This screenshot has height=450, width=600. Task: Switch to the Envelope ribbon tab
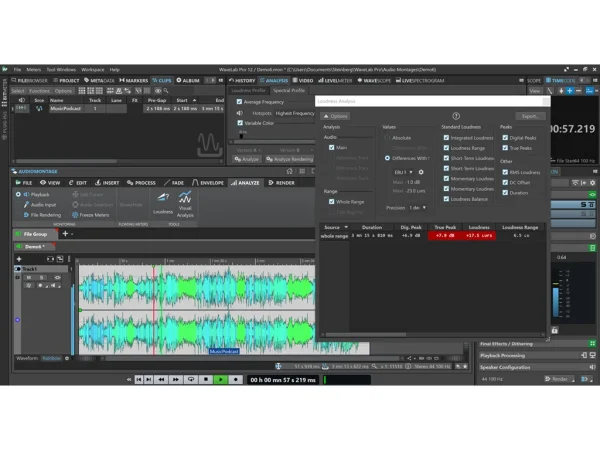(210, 183)
